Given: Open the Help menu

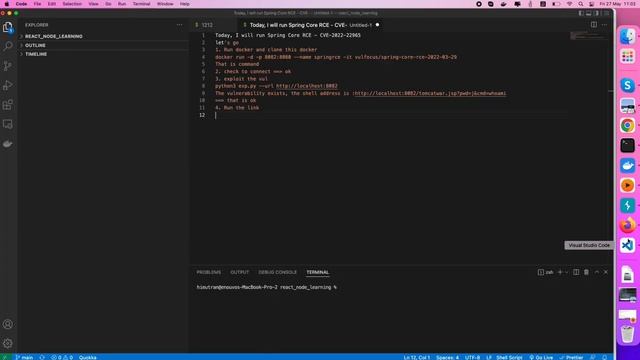Looking at the screenshot, I should (184, 4).
